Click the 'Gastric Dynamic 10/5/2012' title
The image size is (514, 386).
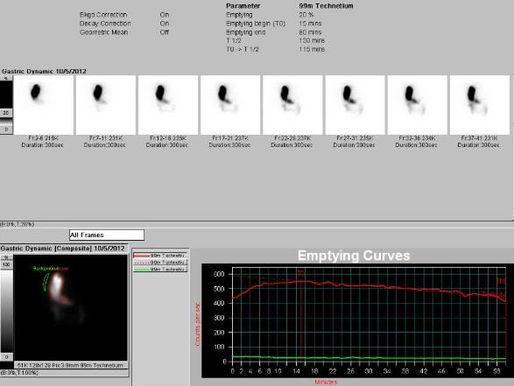click(44, 71)
